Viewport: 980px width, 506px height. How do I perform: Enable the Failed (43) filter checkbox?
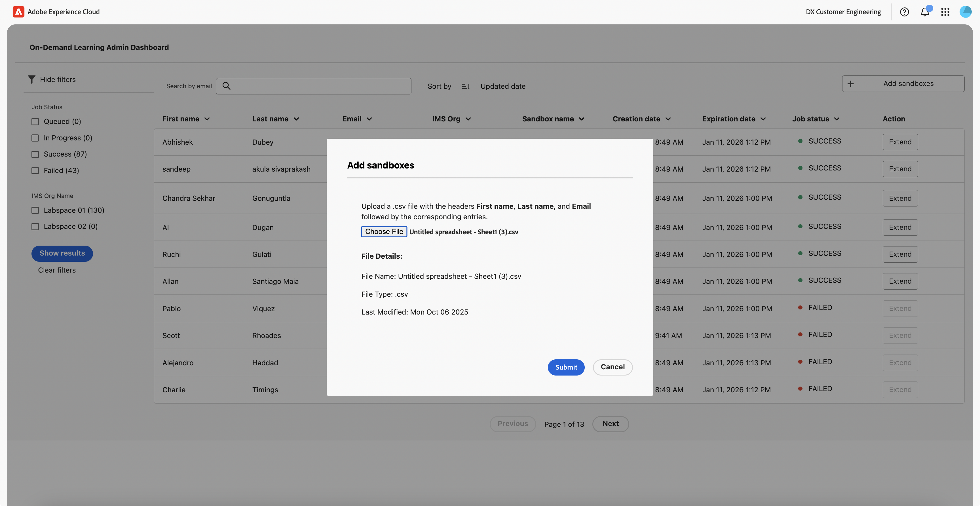[35, 170]
